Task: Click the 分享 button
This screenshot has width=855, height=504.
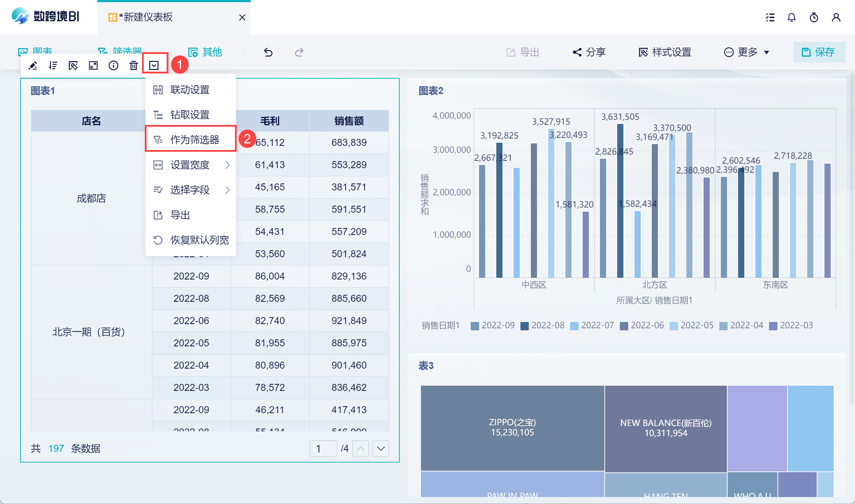Action: pyautogui.click(x=589, y=52)
